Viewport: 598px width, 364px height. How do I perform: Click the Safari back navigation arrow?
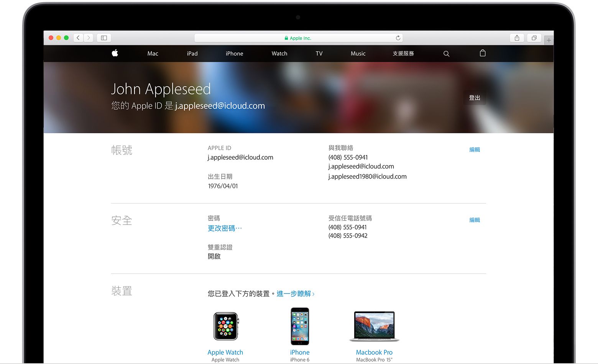coord(78,38)
